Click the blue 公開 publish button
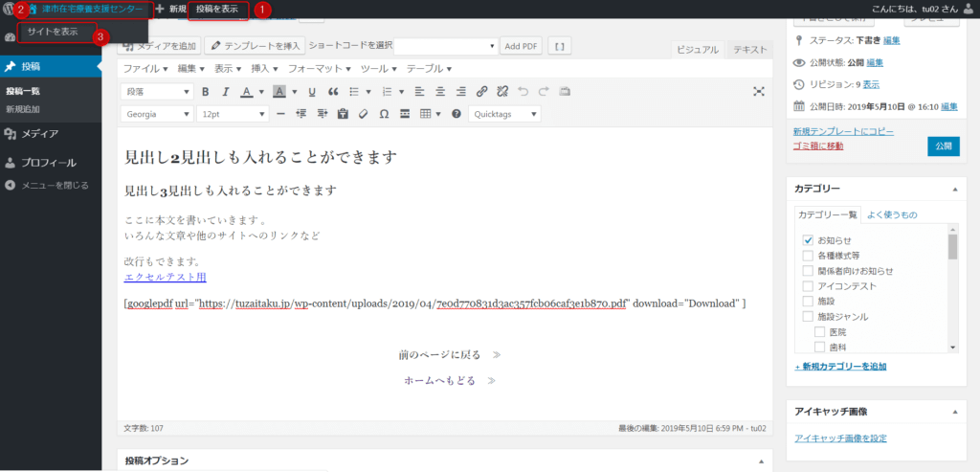Viewport: 980px width, 472px height. 943,146
